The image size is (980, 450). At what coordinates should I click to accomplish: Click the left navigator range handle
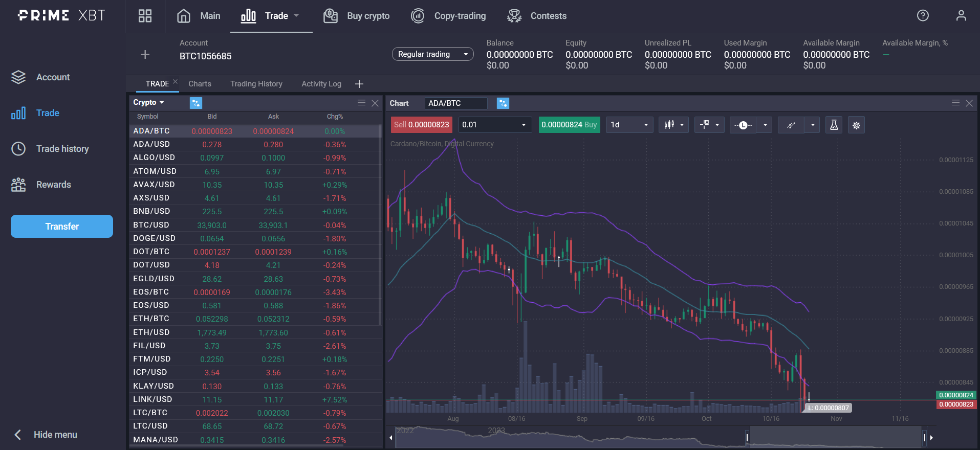coord(747,438)
